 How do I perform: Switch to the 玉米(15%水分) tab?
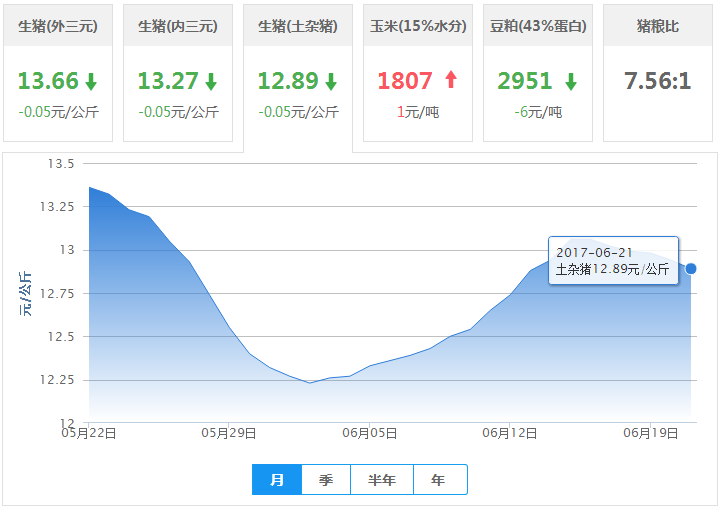pyautogui.click(x=418, y=26)
